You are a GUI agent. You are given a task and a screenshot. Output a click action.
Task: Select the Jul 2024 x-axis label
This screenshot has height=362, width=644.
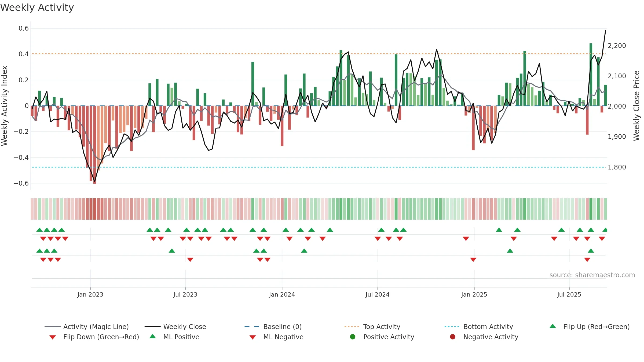coord(378,294)
